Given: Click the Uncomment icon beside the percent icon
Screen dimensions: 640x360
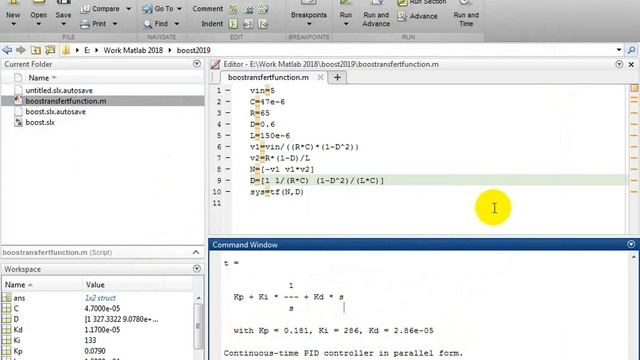Looking at the screenshot, I should point(249,9).
